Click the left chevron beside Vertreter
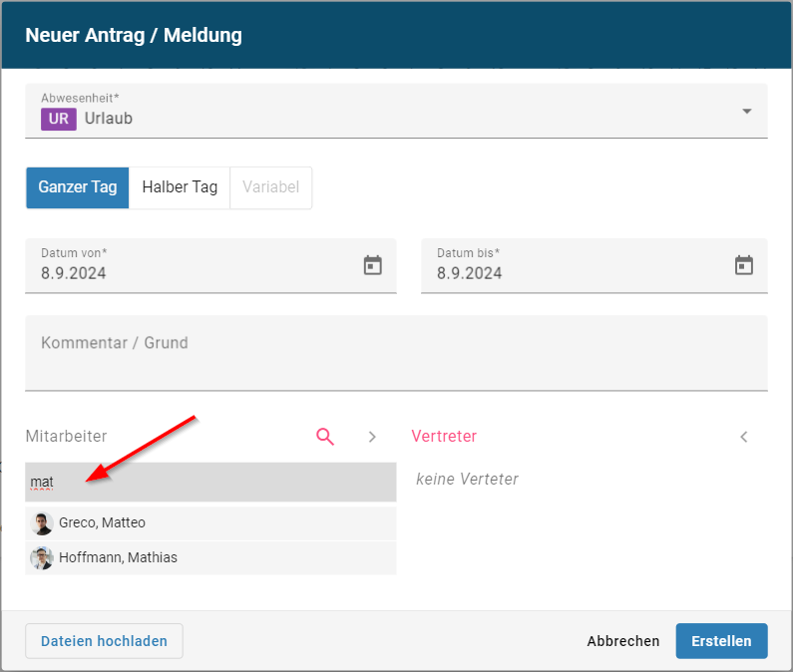The image size is (793, 672). click(x=743, y=437)
